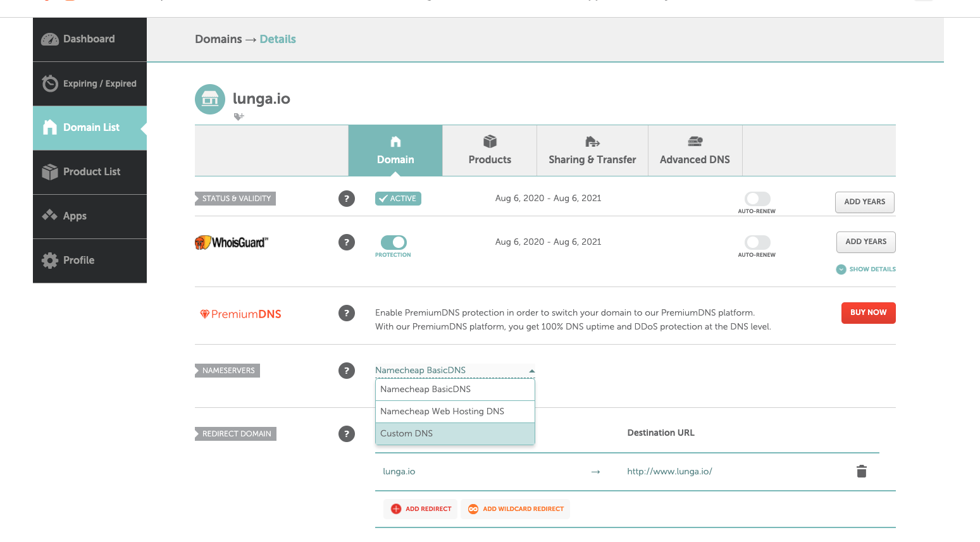
Task: Choose Namecheap BasicDNS option
Action: pyautogui.click(x=455, y=390)
